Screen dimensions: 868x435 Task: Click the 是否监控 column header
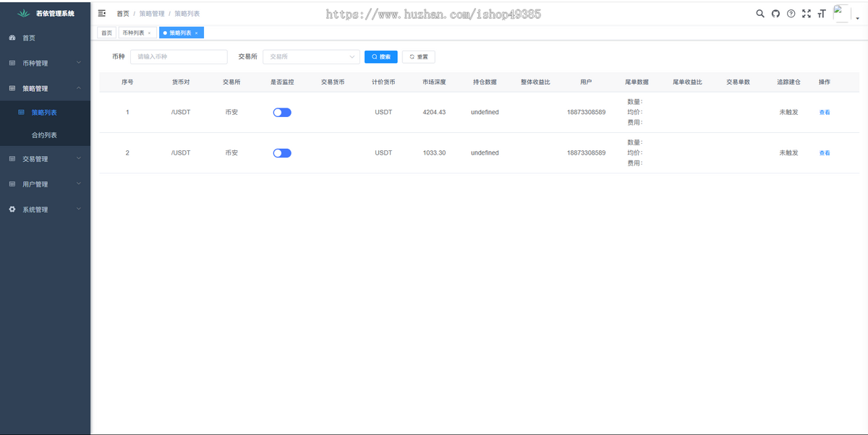point(282,82)
